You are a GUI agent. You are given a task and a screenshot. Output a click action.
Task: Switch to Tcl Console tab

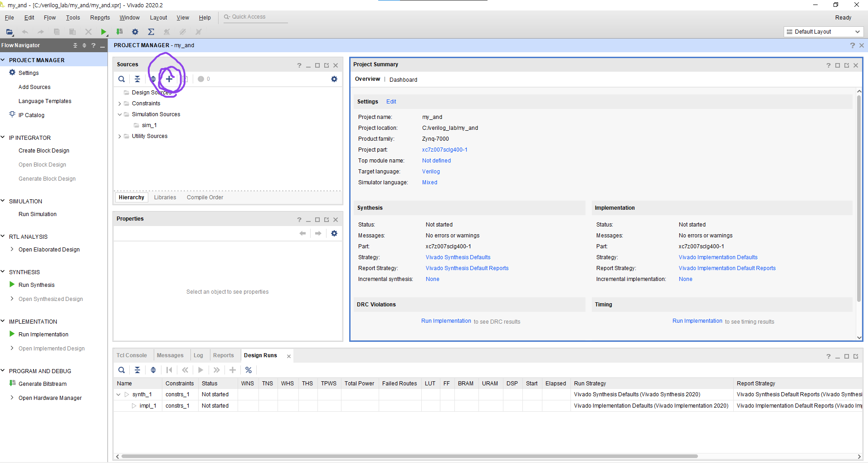132,355
